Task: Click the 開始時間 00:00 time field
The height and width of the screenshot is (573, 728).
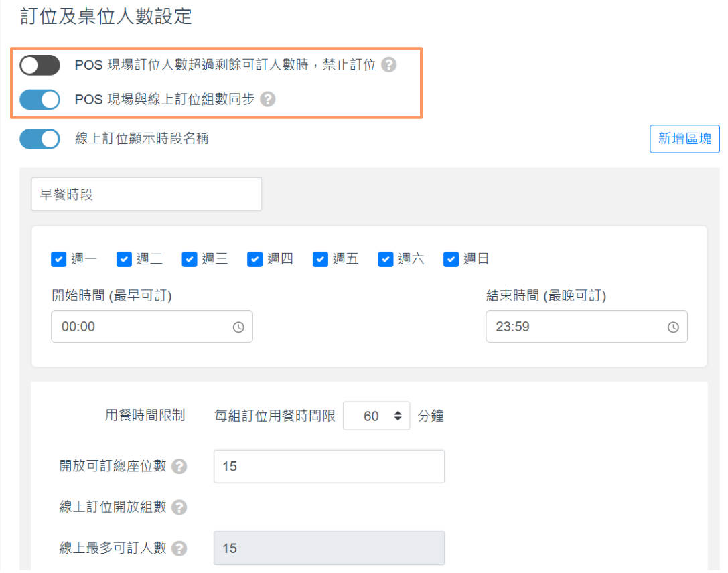Action: click(x=141, y=327)
